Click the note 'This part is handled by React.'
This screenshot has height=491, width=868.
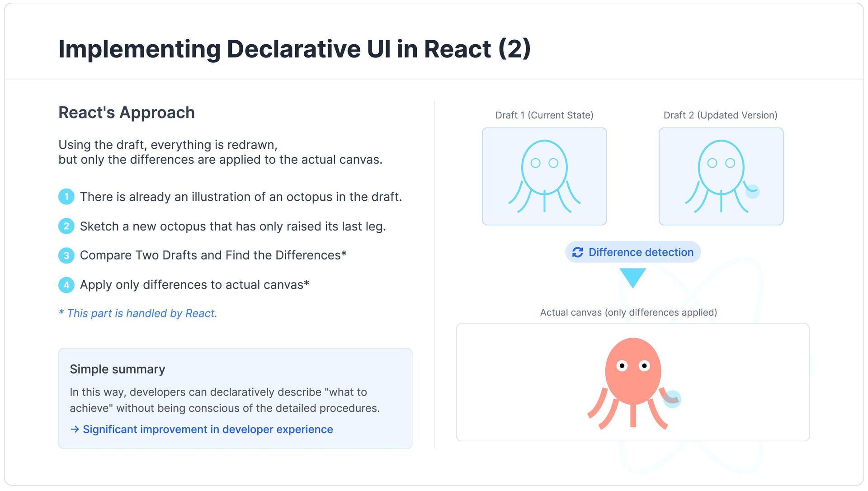pyautogui.click(x=138, y=313)
